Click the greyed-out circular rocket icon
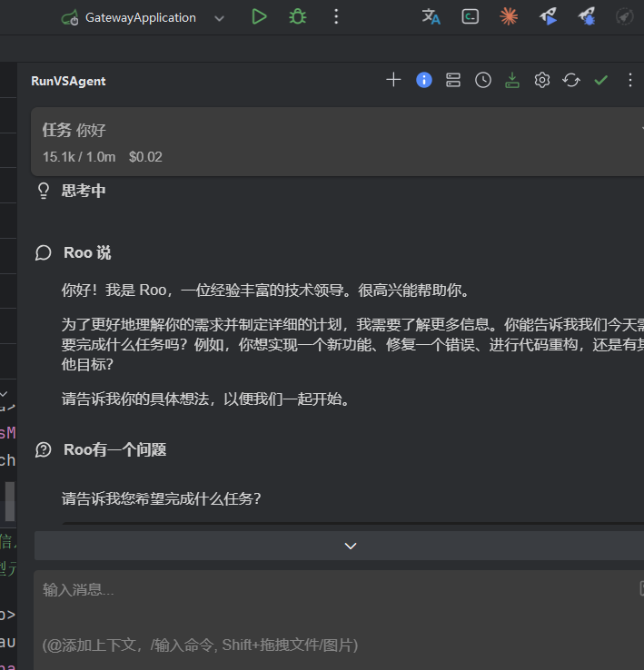The width and height of the screenshot is (644, 670). [x=624, y=17]
